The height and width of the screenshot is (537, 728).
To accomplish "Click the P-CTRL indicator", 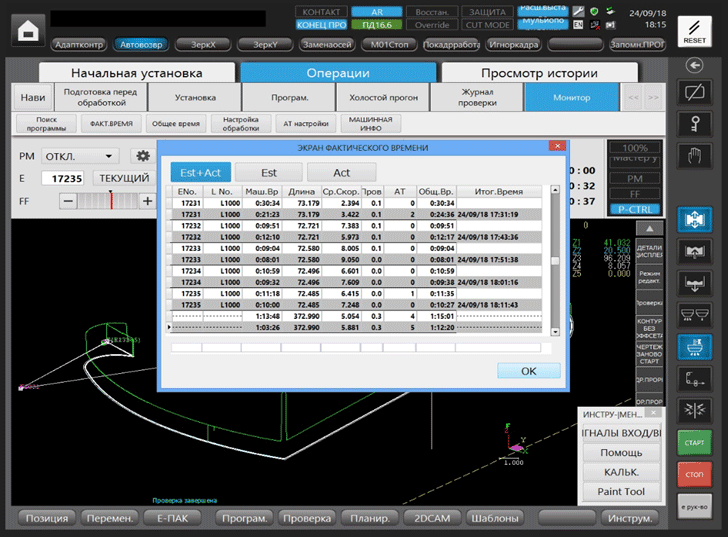I will tap(635, 209).
